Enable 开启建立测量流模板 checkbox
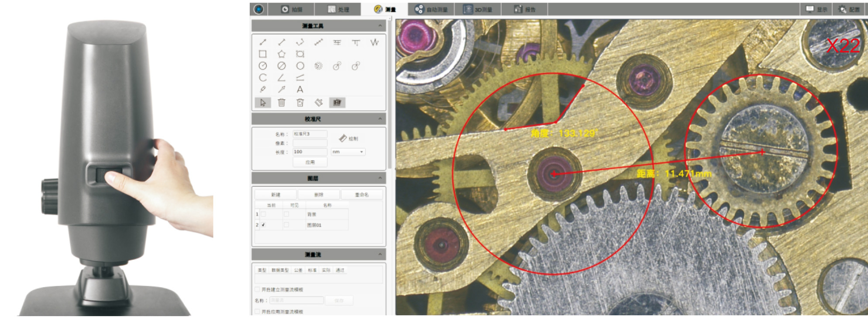Screen dimensions: 868x317 257,289
